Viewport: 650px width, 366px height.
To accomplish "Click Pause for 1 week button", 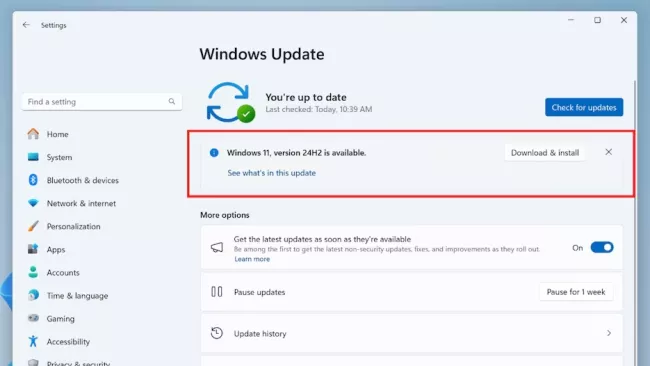I will tap(576, 292).
